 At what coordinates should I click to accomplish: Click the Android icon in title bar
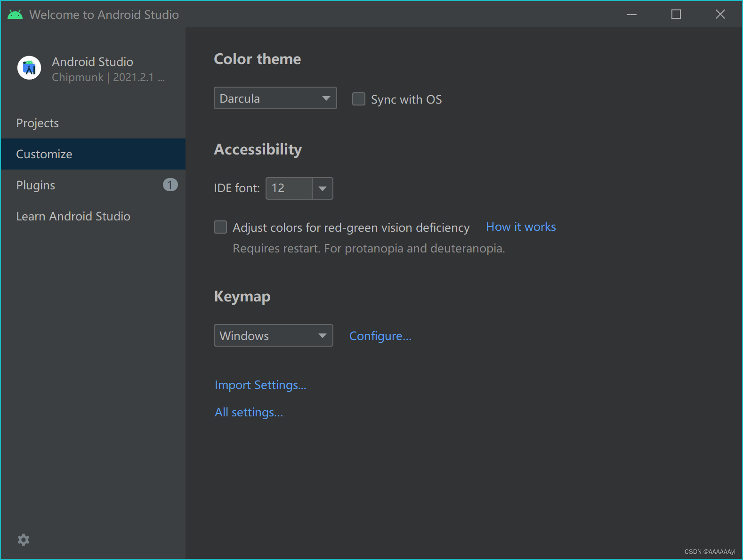(15, 15)
